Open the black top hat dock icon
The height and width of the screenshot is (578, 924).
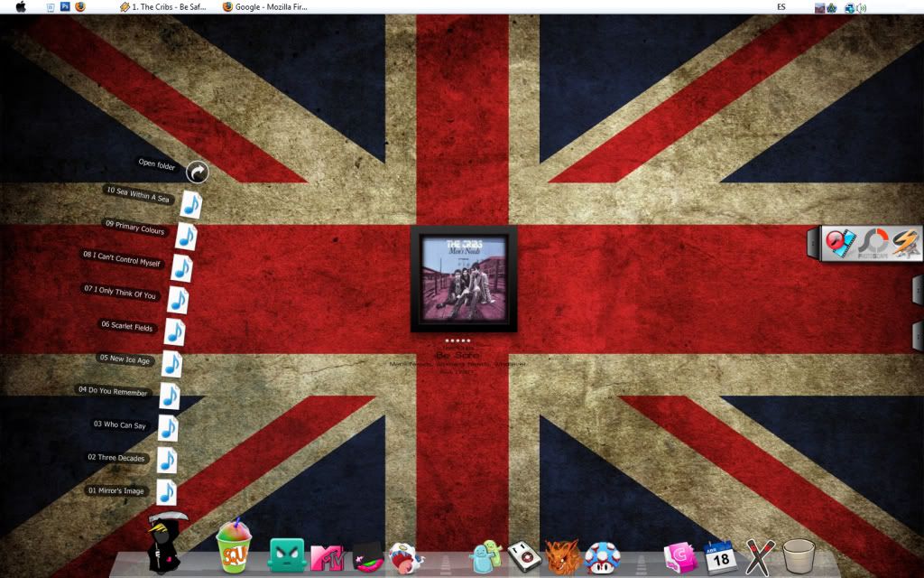click(x=368, y=557)
